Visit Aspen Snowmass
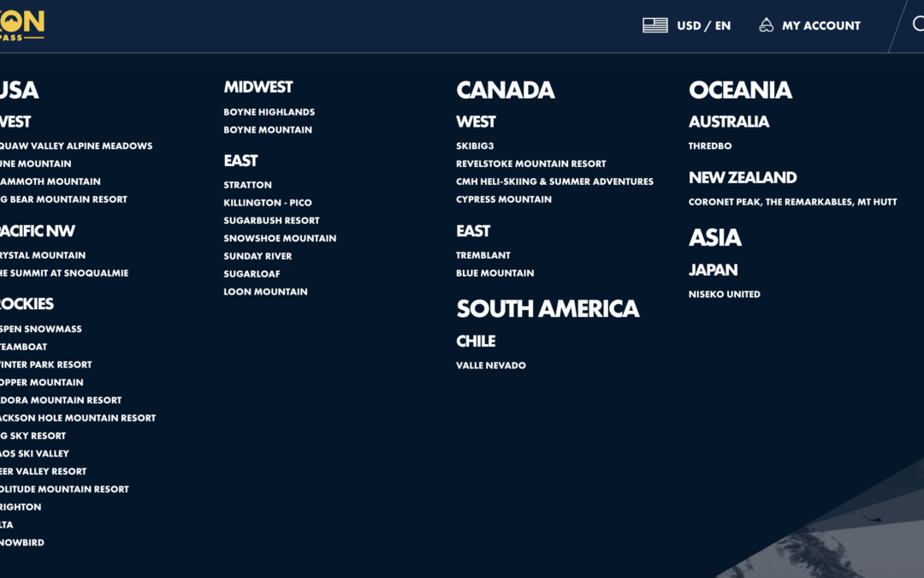Image resolution: width=924 pixels, height=578 pixels. point(41,329)
